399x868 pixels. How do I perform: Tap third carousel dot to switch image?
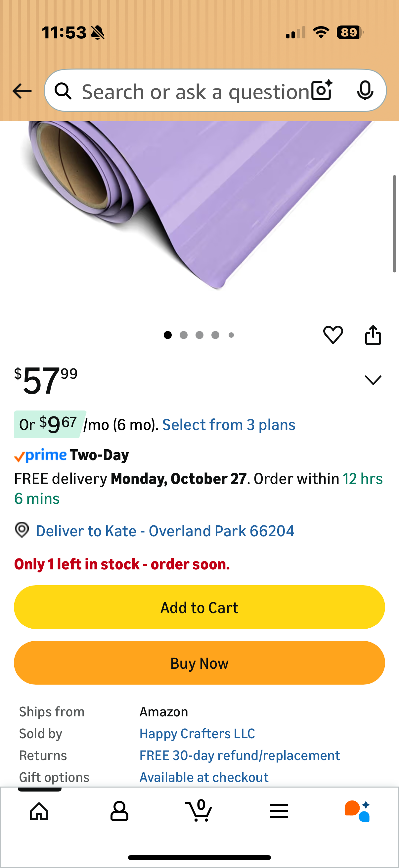[200, 335]
